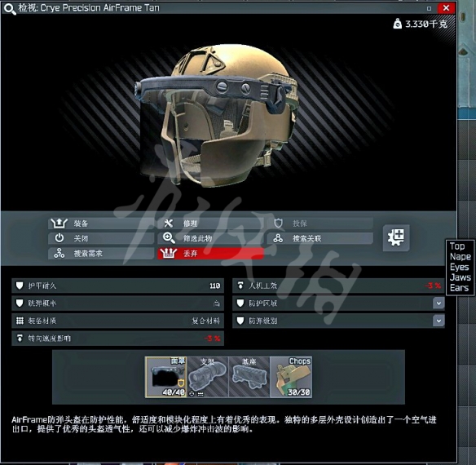Click the 筛选此物 filter button

[x=210, y=238]
